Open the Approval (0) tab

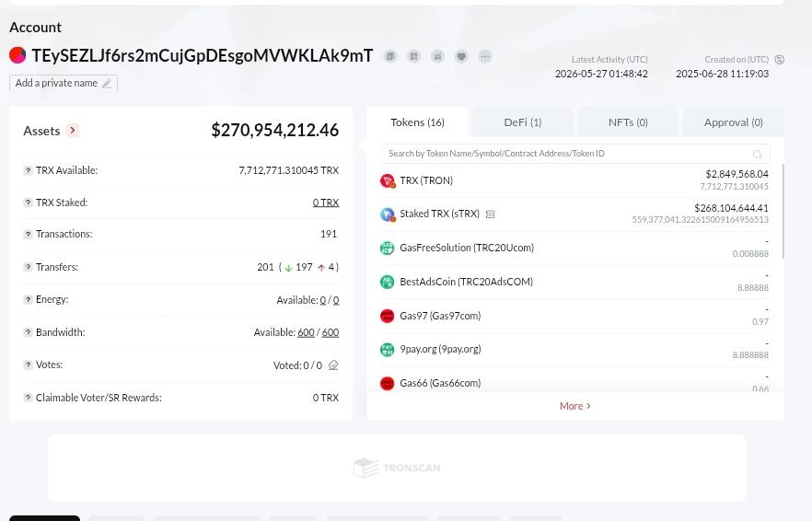coord(733,122)
